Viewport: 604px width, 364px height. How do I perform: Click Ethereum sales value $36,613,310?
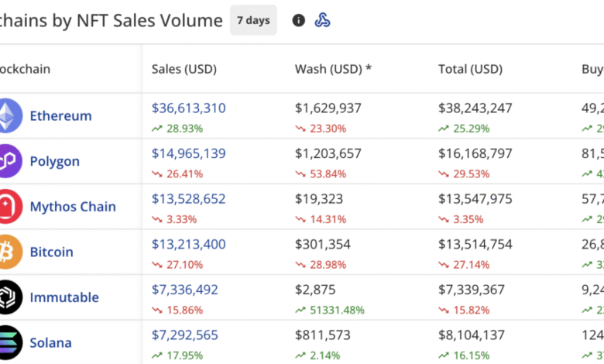pos(188,108)
